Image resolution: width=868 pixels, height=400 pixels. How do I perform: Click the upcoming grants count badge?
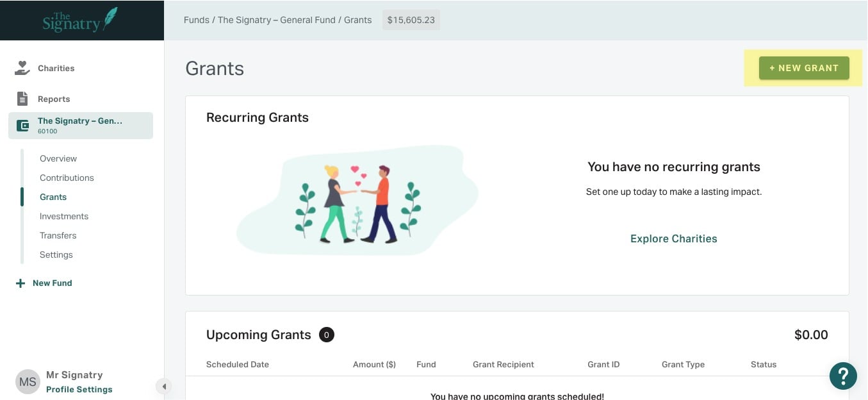coord(327,335)
